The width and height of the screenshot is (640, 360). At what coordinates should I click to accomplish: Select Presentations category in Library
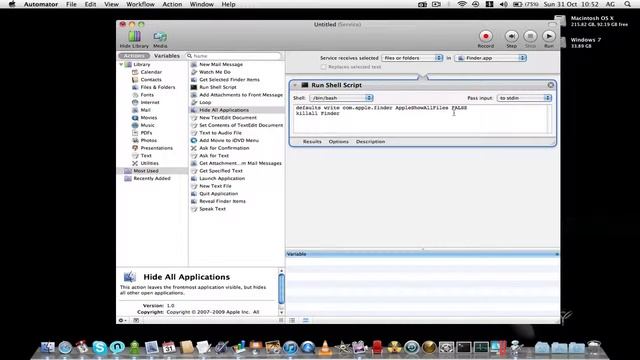coord(156,148)
